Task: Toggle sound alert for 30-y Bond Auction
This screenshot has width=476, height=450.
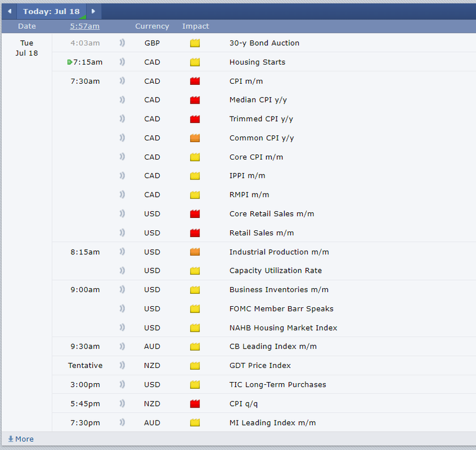Action: (x=122, y=43)
